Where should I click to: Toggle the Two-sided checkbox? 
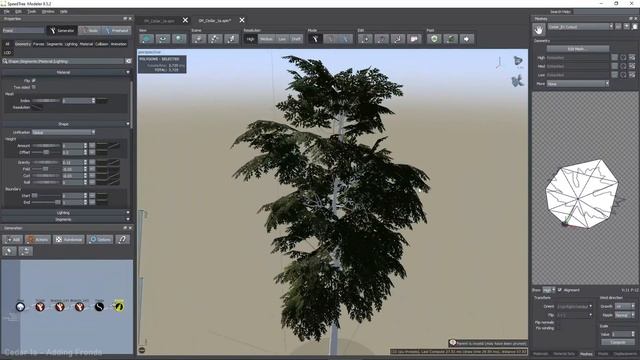pyautogui.click(x=33, y=87)
